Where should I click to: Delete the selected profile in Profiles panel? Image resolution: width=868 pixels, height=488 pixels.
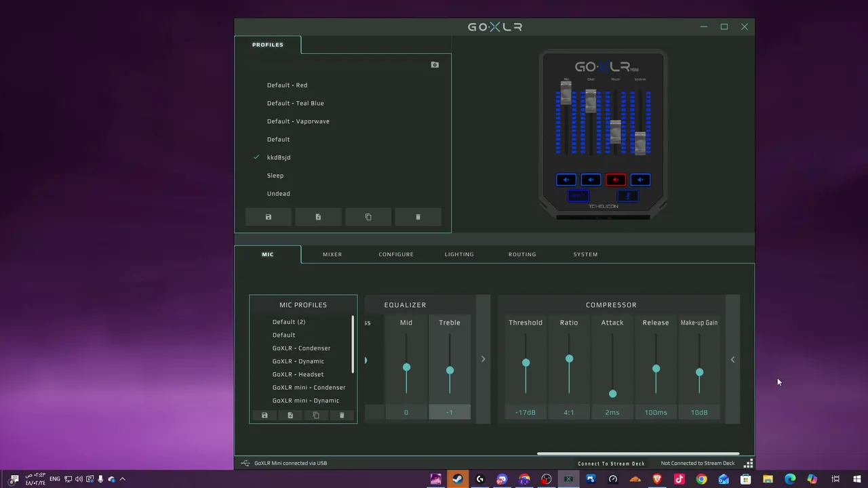click(x=418, y=217)
